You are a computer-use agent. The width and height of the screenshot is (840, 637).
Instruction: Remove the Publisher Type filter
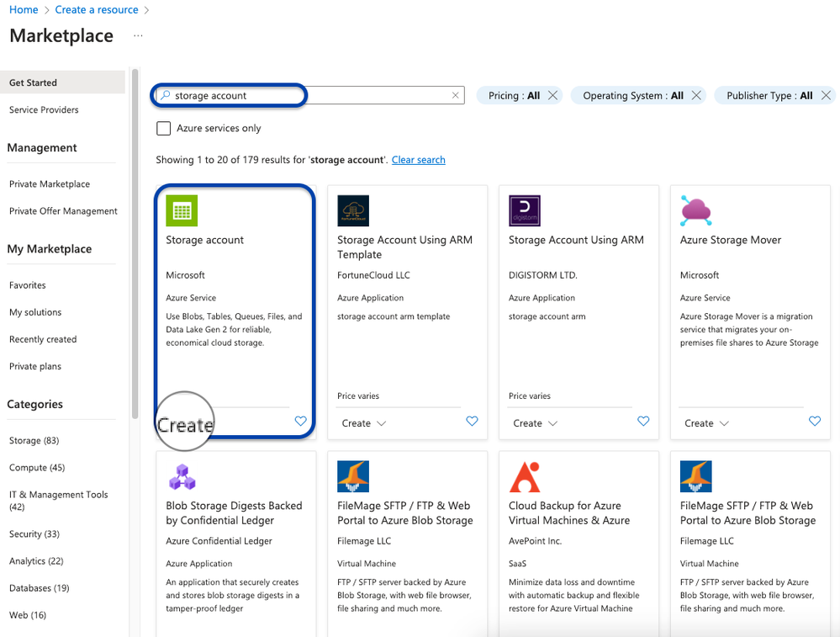tap(826, 95)
